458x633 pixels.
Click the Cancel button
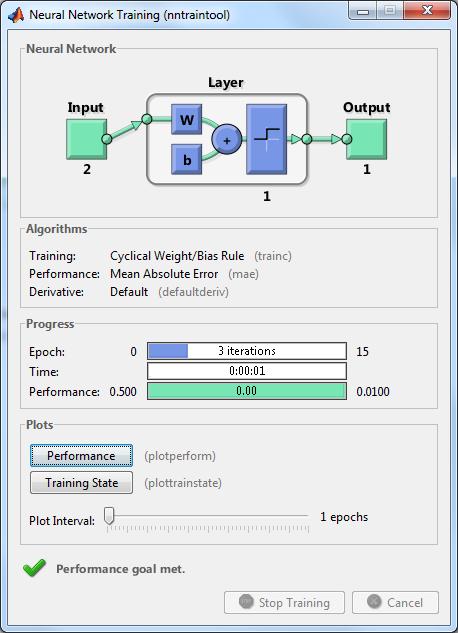point(395,603)
